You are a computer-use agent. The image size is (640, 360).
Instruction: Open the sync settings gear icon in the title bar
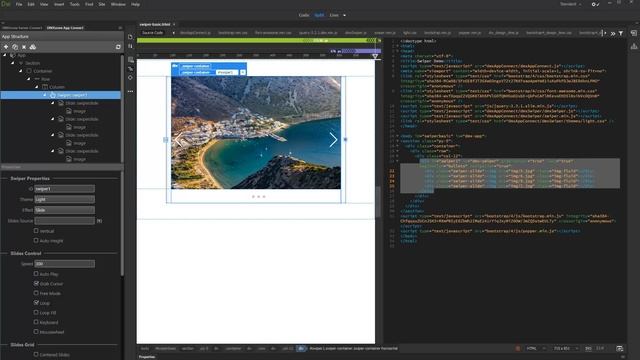pos(595,4)
